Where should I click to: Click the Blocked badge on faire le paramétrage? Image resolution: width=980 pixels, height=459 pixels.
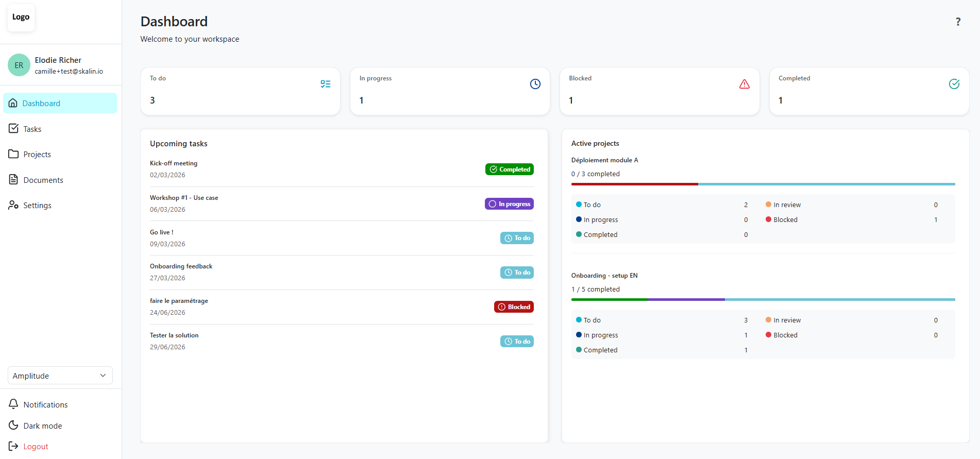(x=514, y=307)
